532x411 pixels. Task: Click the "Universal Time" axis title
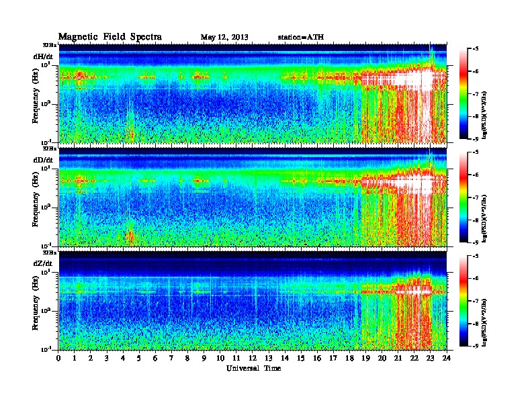pos(253,368)
